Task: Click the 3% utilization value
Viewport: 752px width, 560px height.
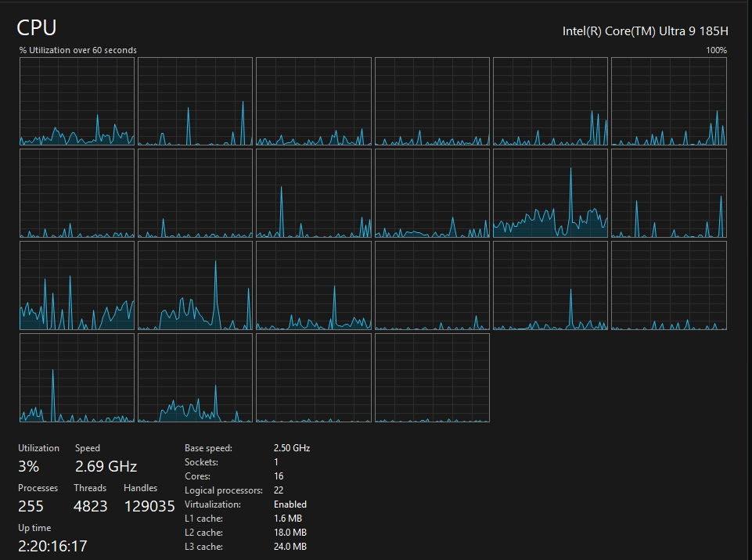Action: tap(29, 466)
